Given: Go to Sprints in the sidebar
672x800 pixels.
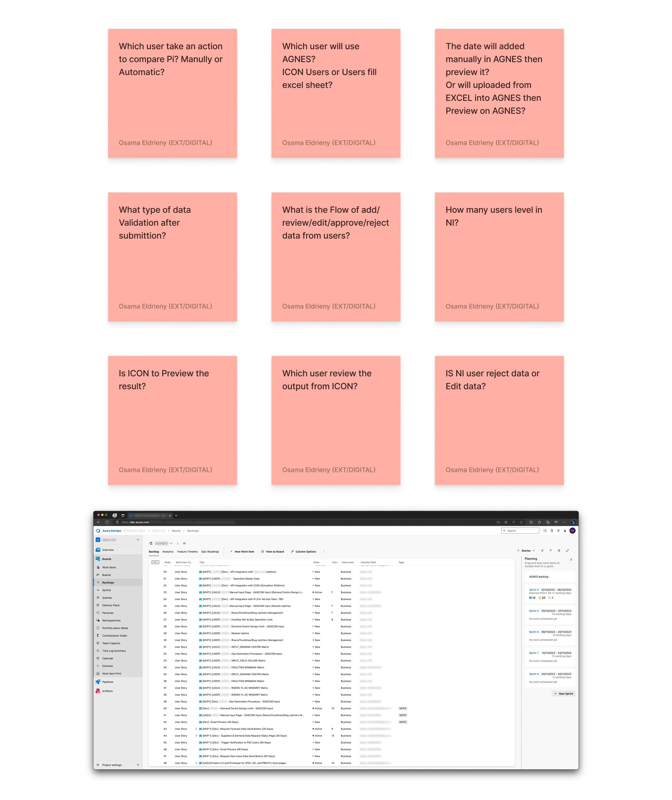Looking at the screenshot, I should [107, 590].
